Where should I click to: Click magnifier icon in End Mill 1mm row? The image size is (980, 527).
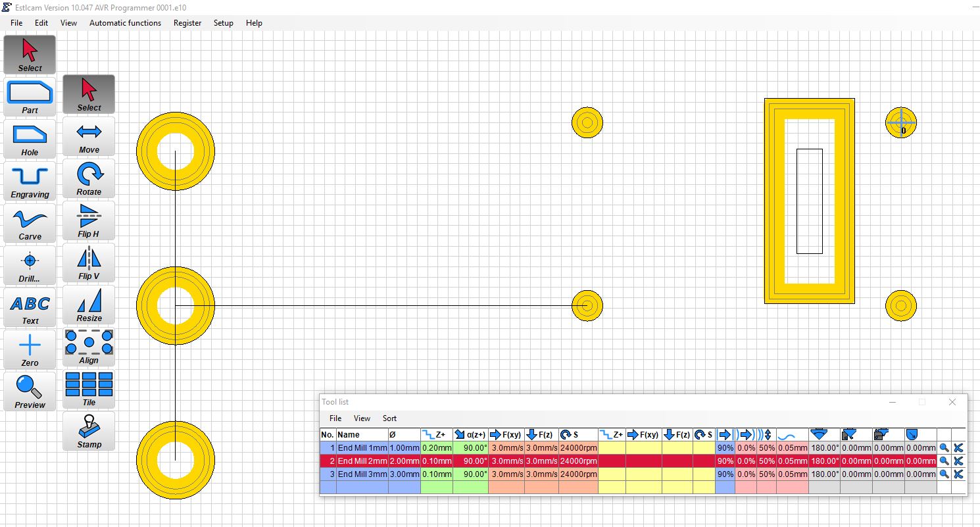pos(944,447)
